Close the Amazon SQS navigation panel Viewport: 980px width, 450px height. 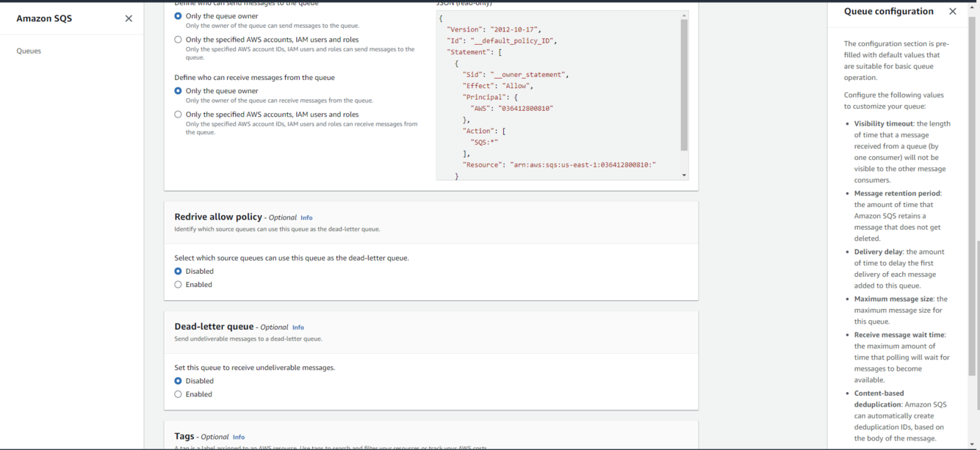click(x=129, y=18)
